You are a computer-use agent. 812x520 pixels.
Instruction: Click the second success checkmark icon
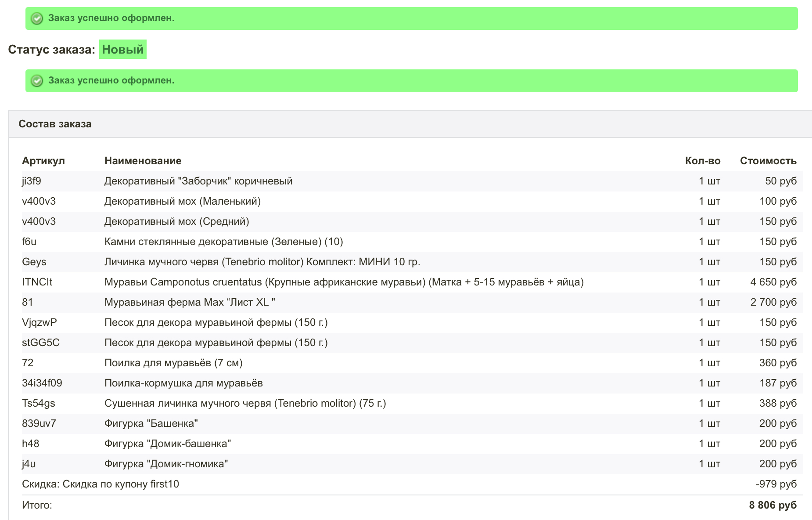[x=37, y=81]
